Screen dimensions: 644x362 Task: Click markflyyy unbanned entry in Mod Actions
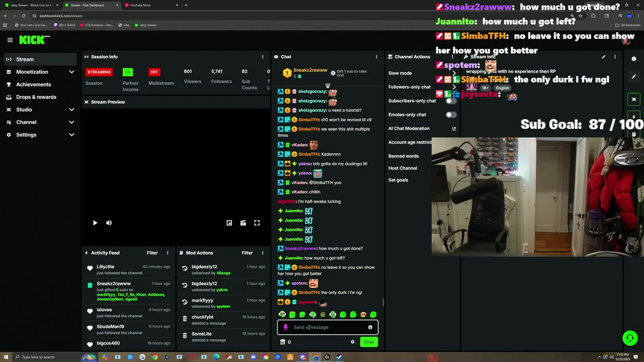(x=223, y=303)
